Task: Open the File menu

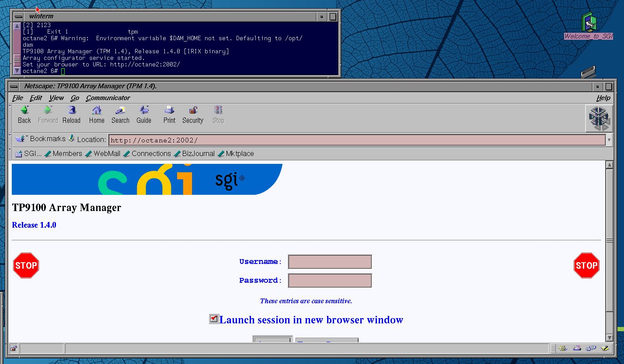Action: (x=18, y=98)
